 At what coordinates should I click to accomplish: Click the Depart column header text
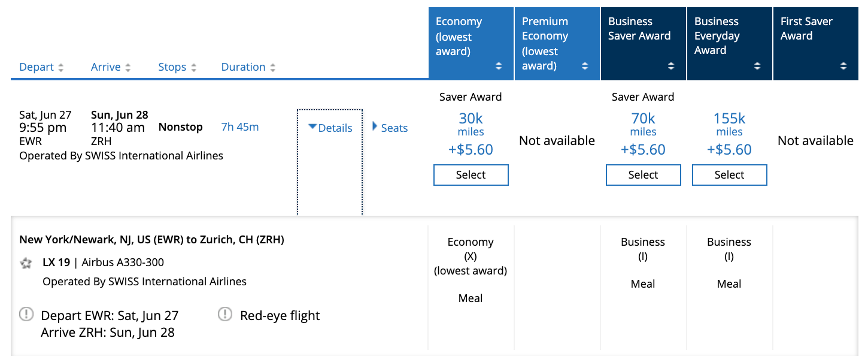tap(37, 67)
